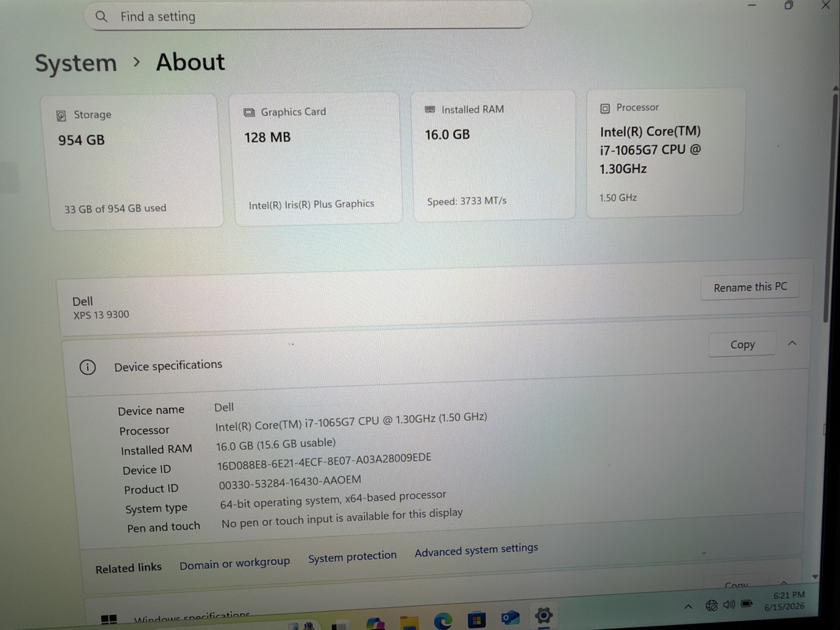Image resolution: width=840 pixels, height=630 pixels.
Task: Collapse the Device specifications section
Action: pyautogui.click(x=792, y=343)
